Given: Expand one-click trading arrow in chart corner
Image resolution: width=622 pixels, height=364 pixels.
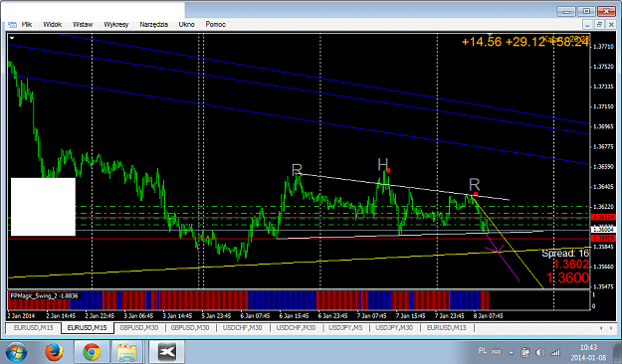Looking at the screenshot, I should pos(12,38).
